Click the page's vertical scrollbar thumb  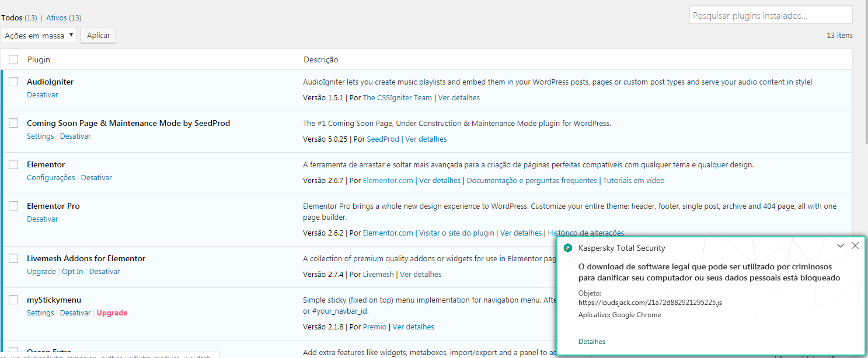[866, 73]
